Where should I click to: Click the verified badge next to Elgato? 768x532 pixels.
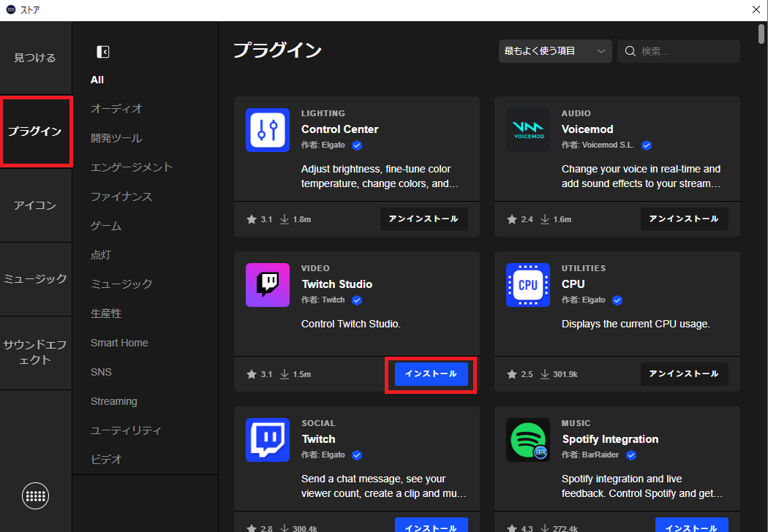[x=356, y=145]
